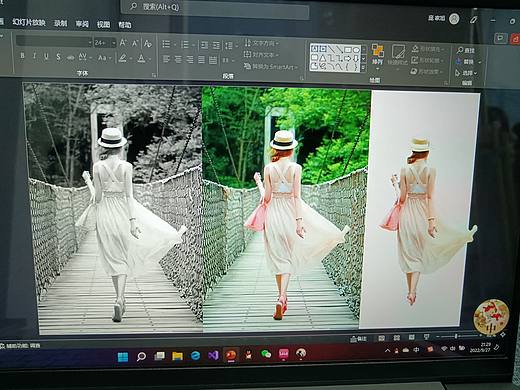Open the Review (审阅) tab

[x=82, y=24]
